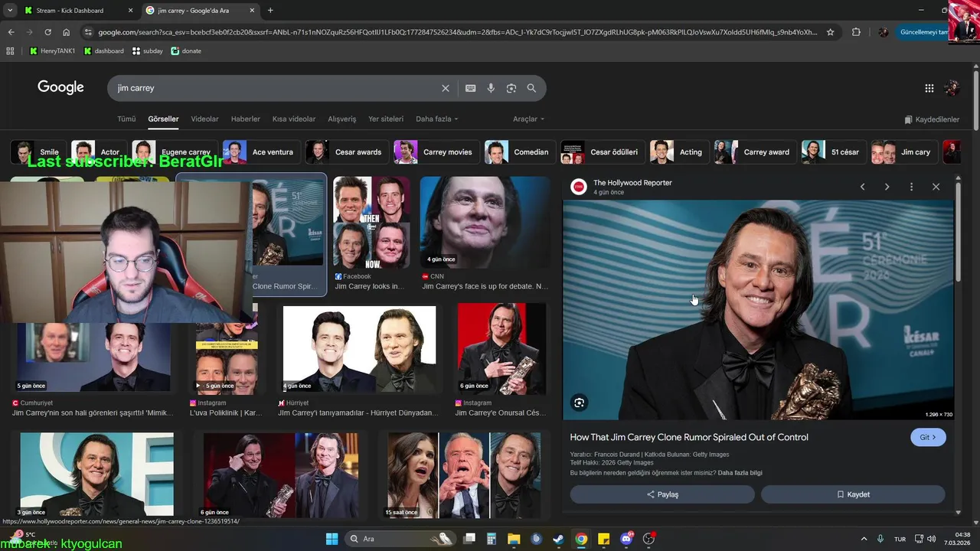Clear the Google search box text
The width and height of the screenshot is (980, 551).
pos(445,88)
